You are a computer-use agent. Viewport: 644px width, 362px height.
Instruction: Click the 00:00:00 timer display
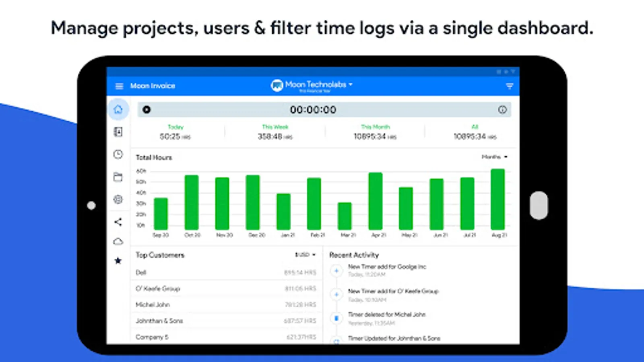[313, 110]
